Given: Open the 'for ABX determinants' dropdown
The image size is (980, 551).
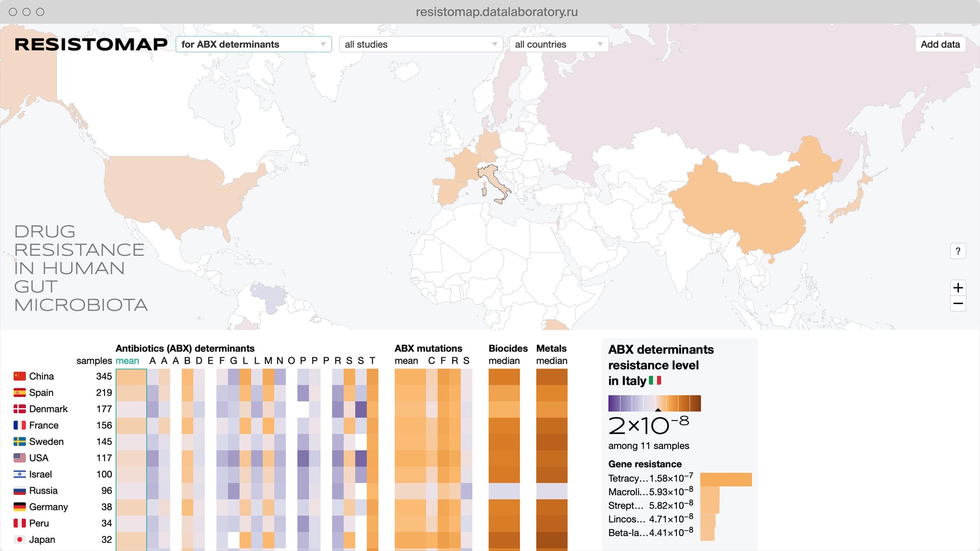Looking at the screenshot, I should [253, 44].
